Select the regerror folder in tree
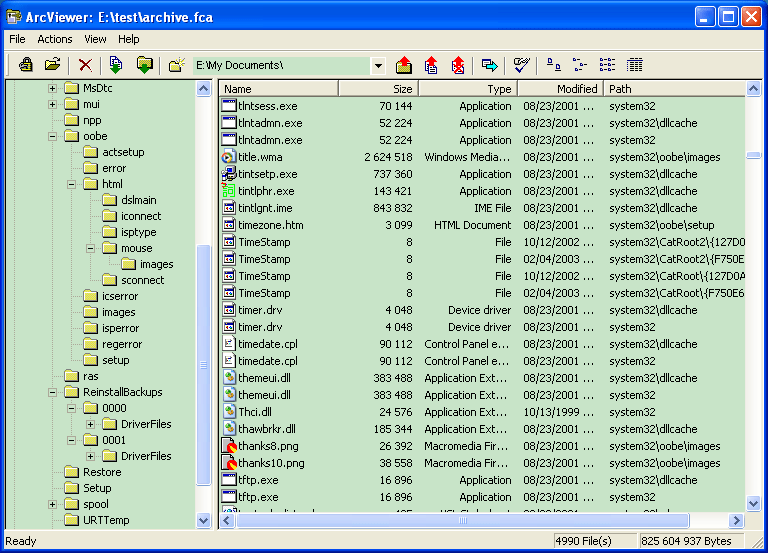Screen dimensions: 768x553 [x=122, y=345]
